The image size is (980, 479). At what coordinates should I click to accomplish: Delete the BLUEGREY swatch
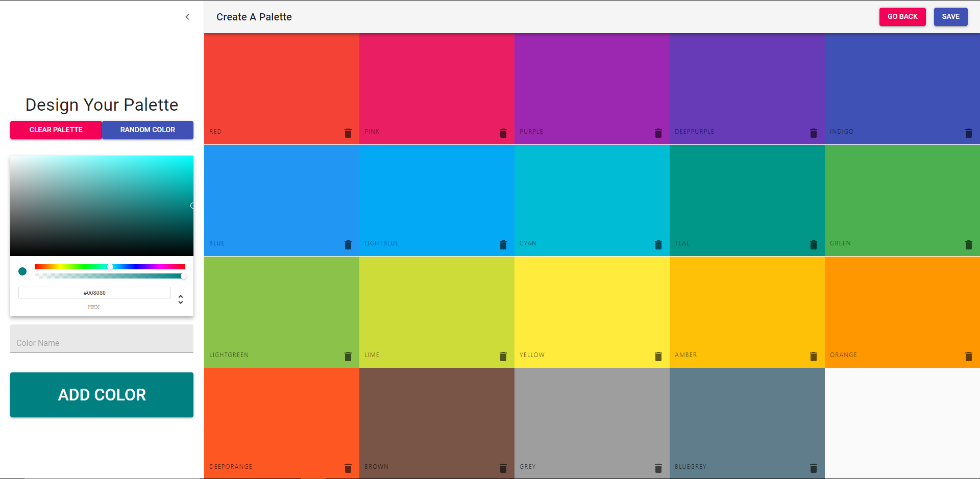click(813, 468)
